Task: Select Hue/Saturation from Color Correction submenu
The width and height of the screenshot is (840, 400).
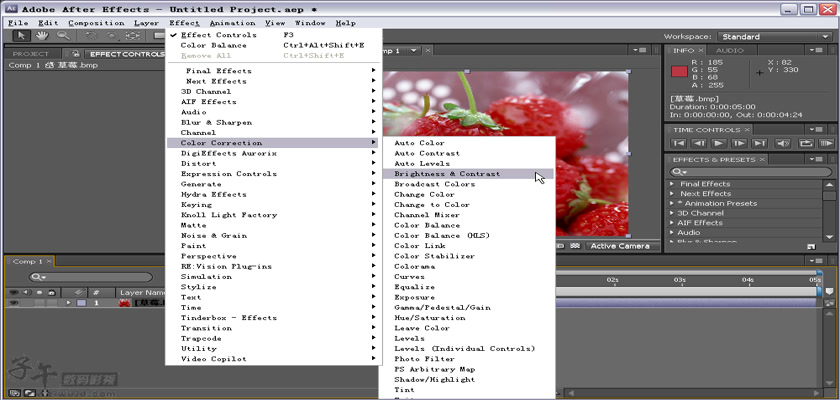Action: point(430,318)
